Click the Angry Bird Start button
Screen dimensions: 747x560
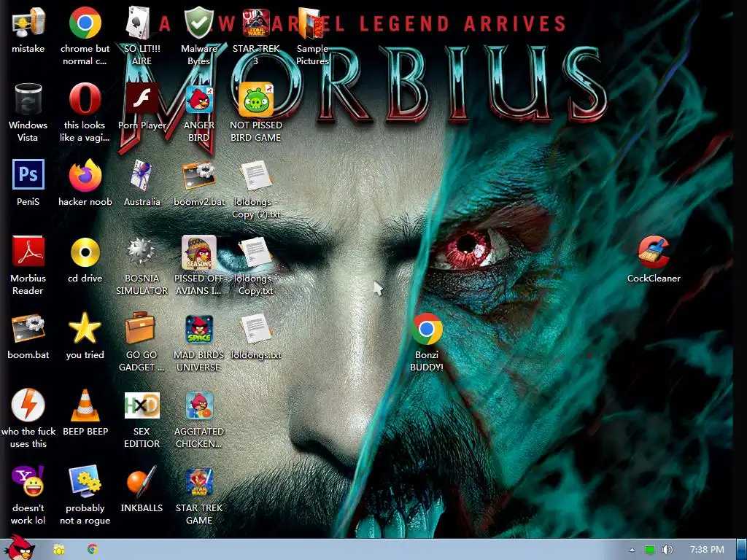20,548
